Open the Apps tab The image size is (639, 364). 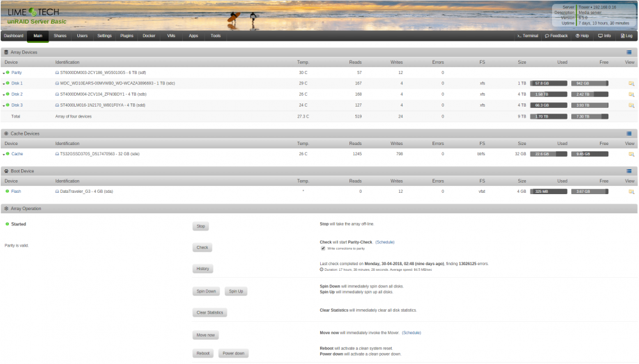[x=193, y=36]
